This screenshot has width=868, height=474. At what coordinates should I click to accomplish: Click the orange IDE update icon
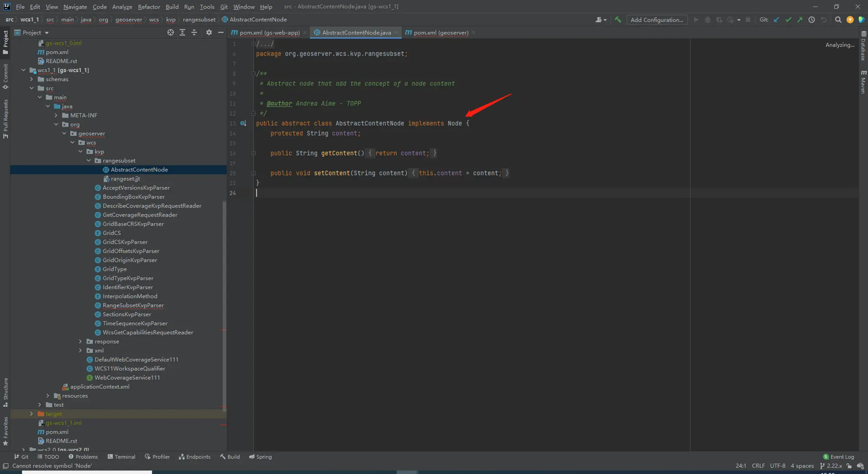850,20
